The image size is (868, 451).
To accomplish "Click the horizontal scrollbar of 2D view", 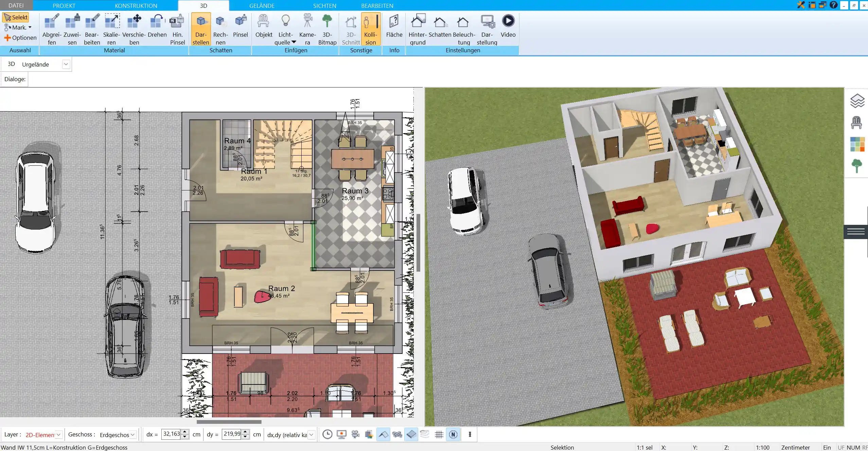I will pos(229,422).
